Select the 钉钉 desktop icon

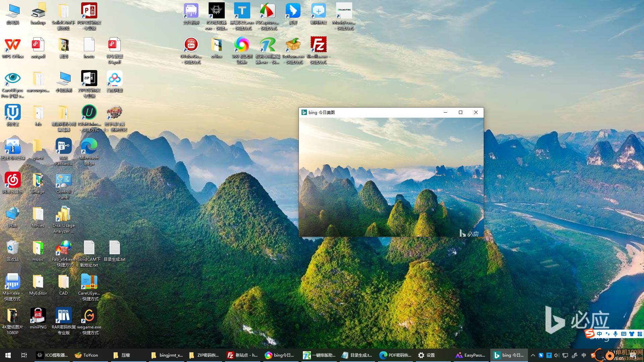tap(293, 14)
